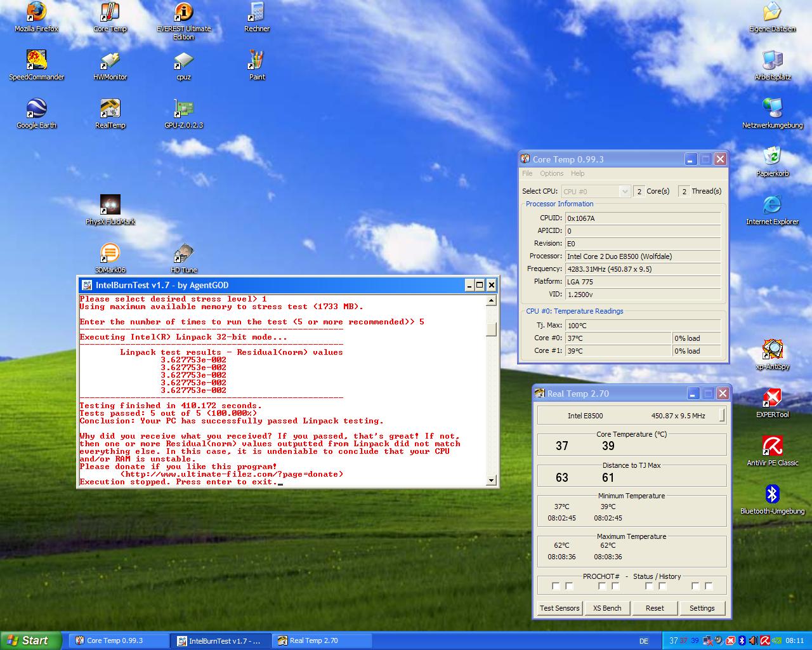
Task: Click the Core #0 temperature 37°C field
Action: coord(618,338)
